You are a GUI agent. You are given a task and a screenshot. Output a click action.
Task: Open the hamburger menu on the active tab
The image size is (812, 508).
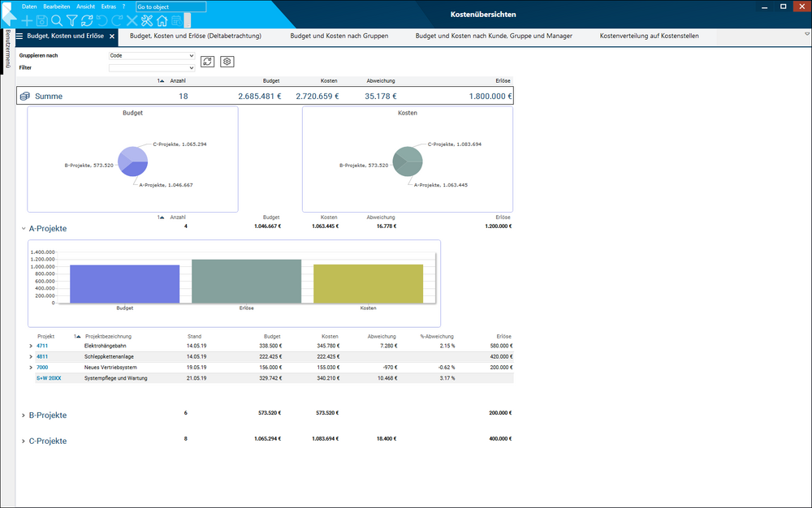pos(19,36)
